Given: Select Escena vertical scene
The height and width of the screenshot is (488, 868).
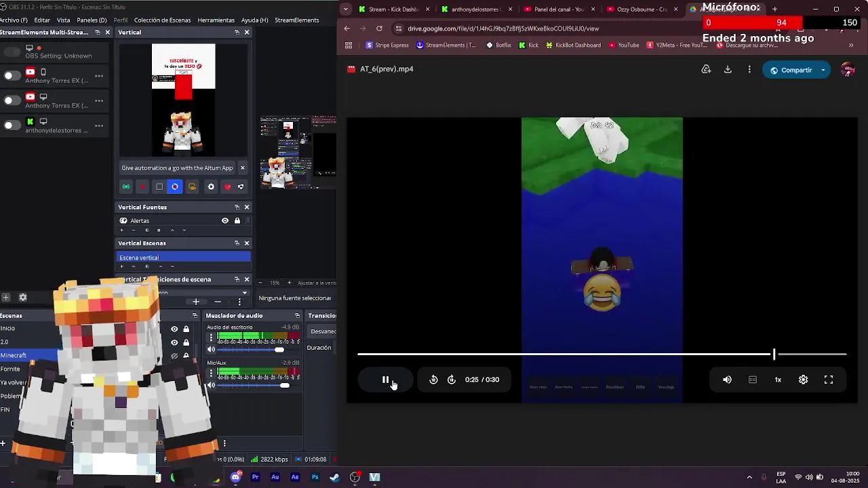Looking at the screenshot, I should (184, 258).
